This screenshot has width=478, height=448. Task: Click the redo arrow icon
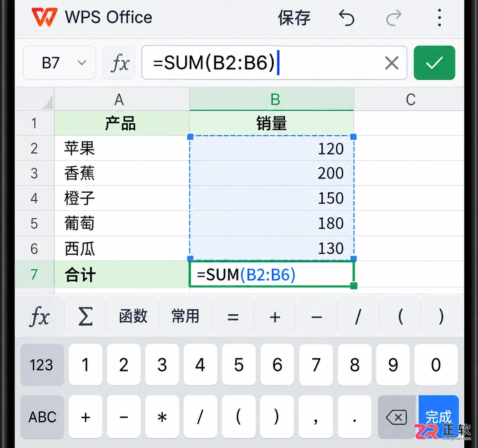point(394,18)
